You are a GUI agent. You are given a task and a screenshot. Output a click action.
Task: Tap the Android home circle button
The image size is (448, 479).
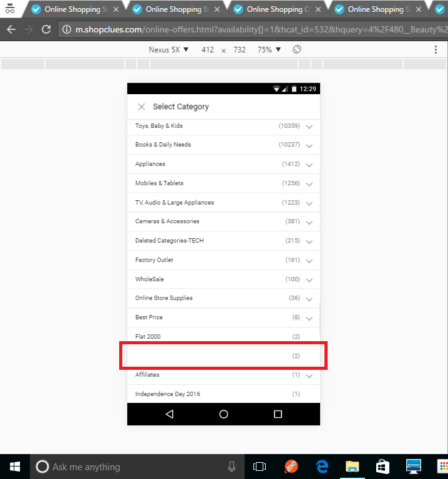point(223,414)
